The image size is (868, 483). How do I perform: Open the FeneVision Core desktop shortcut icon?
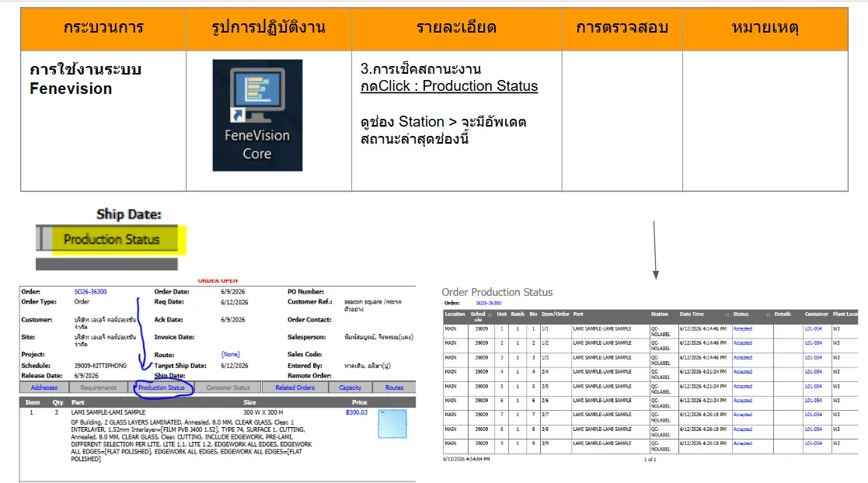coord(257,115)
